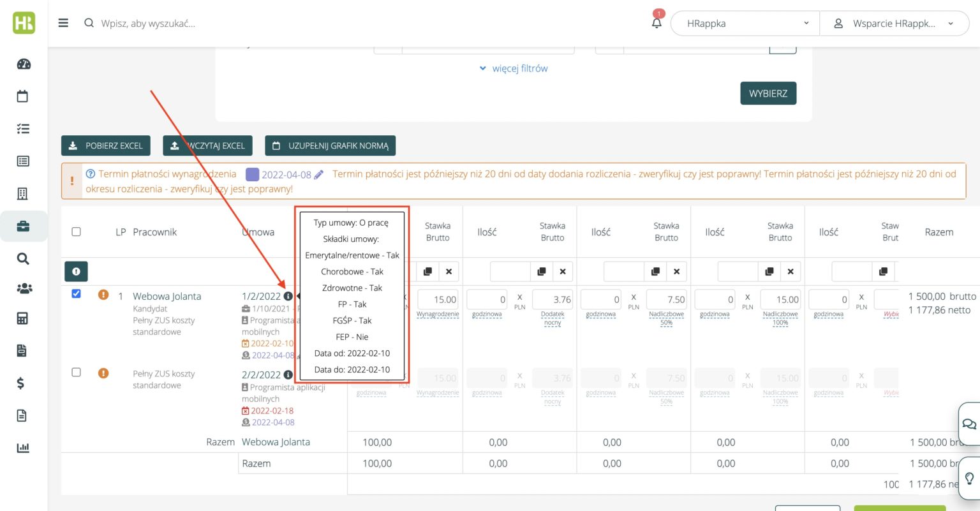Uncheck the Webowa Jolanta row checkbox

(x=77, y=293)
